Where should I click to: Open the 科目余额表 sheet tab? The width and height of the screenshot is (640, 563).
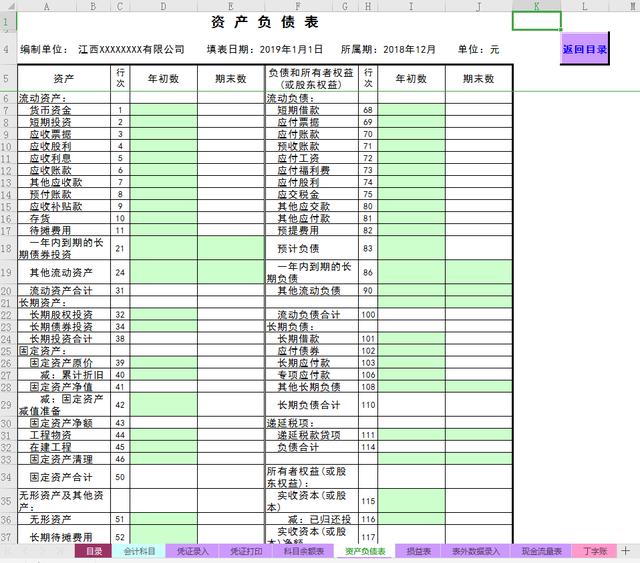303,551
